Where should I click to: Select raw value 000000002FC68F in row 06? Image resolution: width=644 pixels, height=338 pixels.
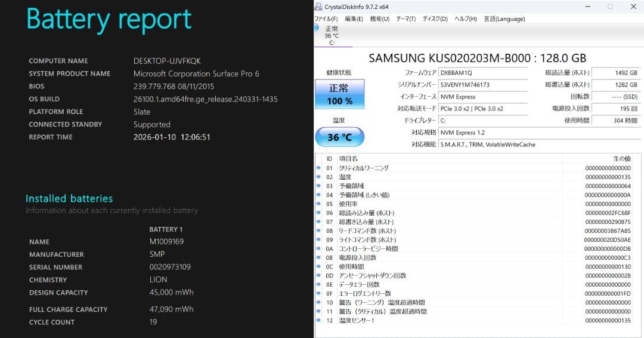608,213
